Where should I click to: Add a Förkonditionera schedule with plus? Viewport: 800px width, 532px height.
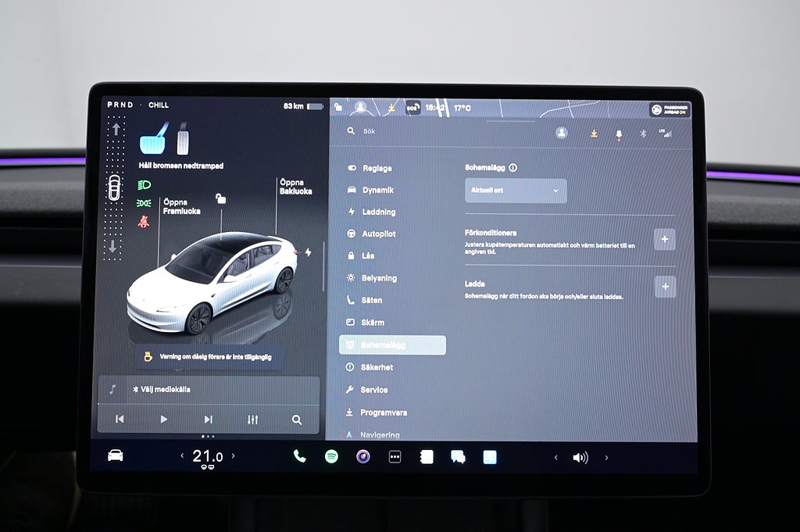664,240
